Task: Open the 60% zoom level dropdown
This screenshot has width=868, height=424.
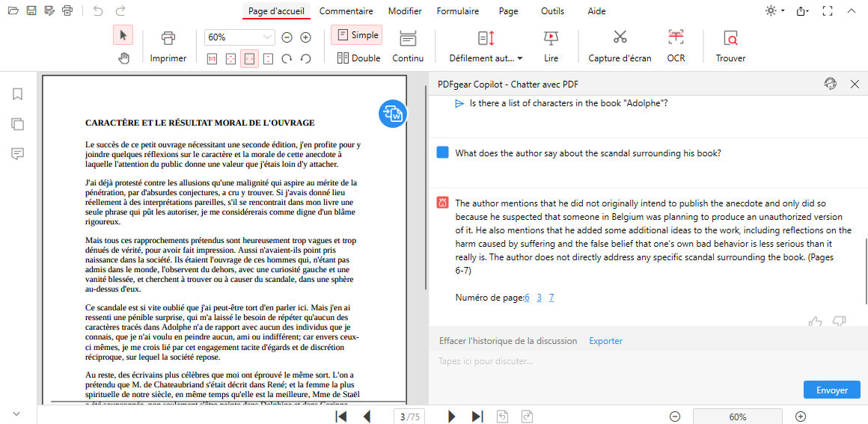Action: click(268, 37)
